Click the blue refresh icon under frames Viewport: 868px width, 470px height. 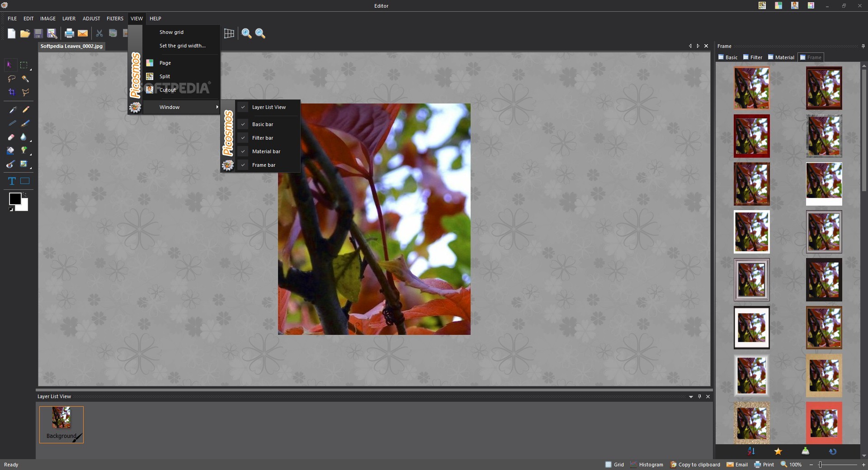(x=833, y=451)
